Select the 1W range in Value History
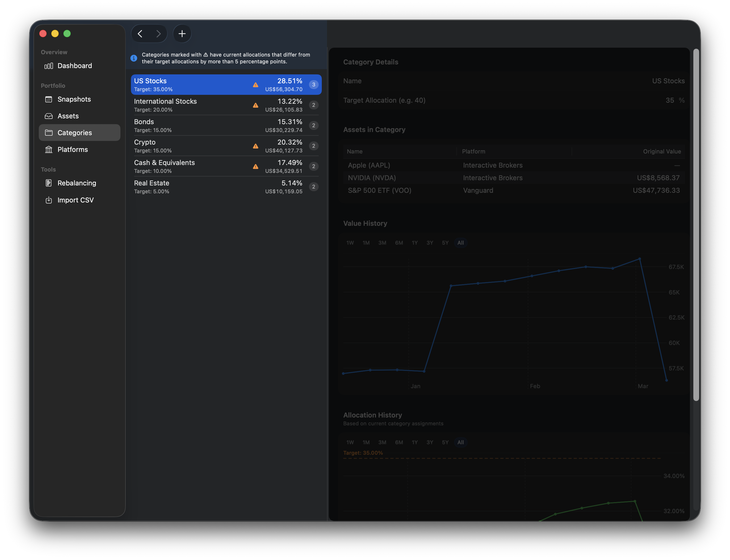730x560 pixels. point(350,243)
